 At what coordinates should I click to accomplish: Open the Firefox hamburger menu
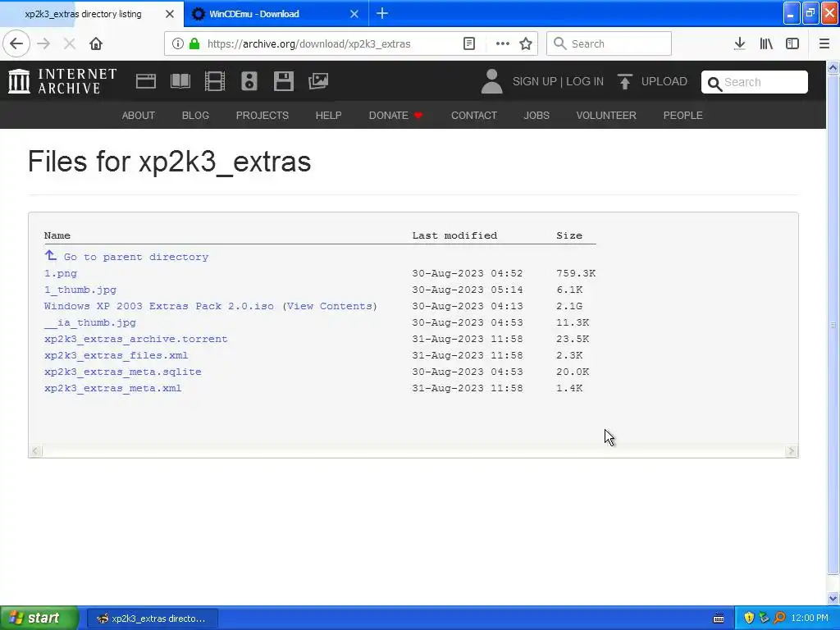(x=824, y=43)
